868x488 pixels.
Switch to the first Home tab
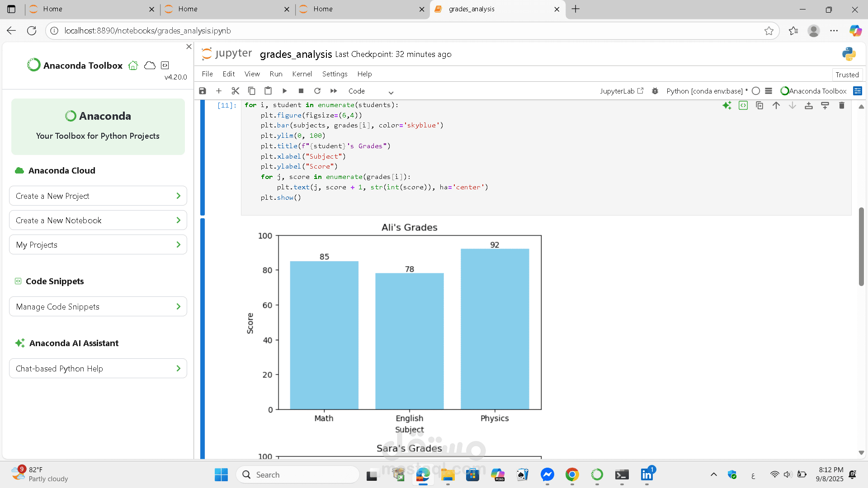pos(91,9)
